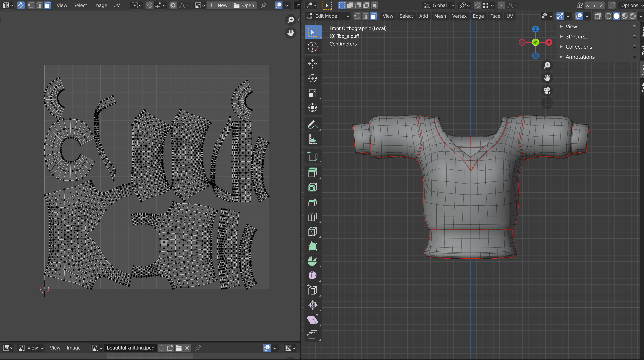Click the zoom magnifier in the 3D viewport

pyautogui.click(x=547, y=65)
